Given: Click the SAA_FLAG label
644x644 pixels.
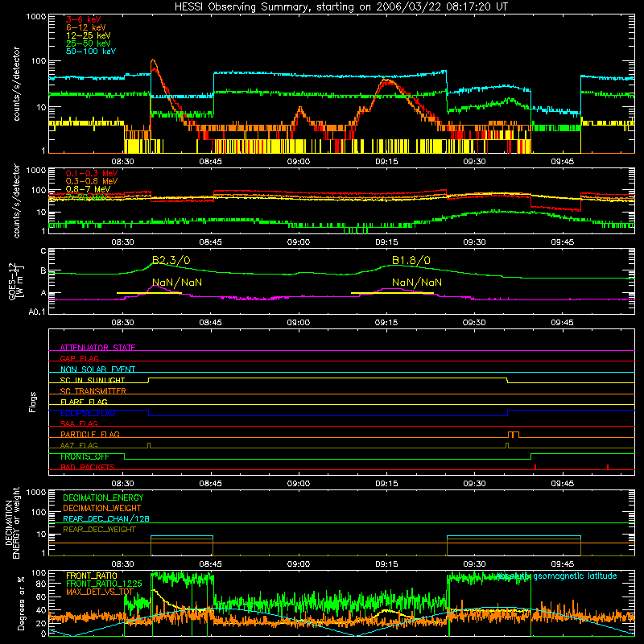Looking at the screenshot, I should 79,423.
